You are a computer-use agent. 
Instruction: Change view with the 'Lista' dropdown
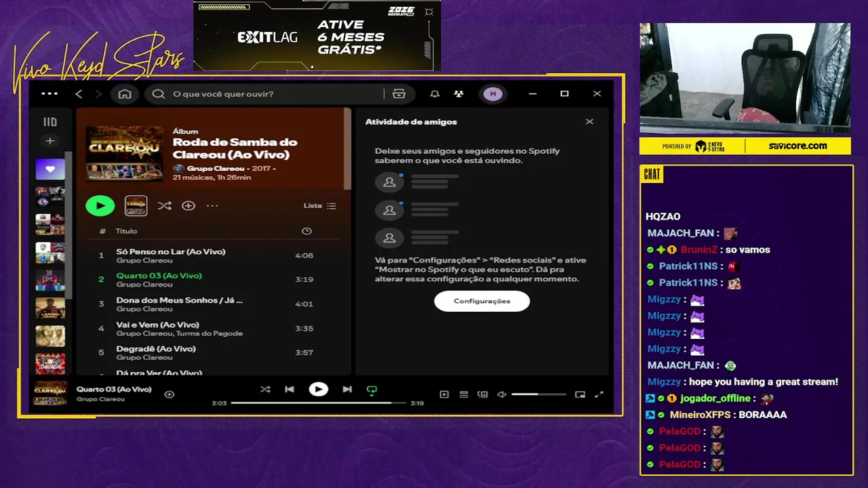pos(320,205)
